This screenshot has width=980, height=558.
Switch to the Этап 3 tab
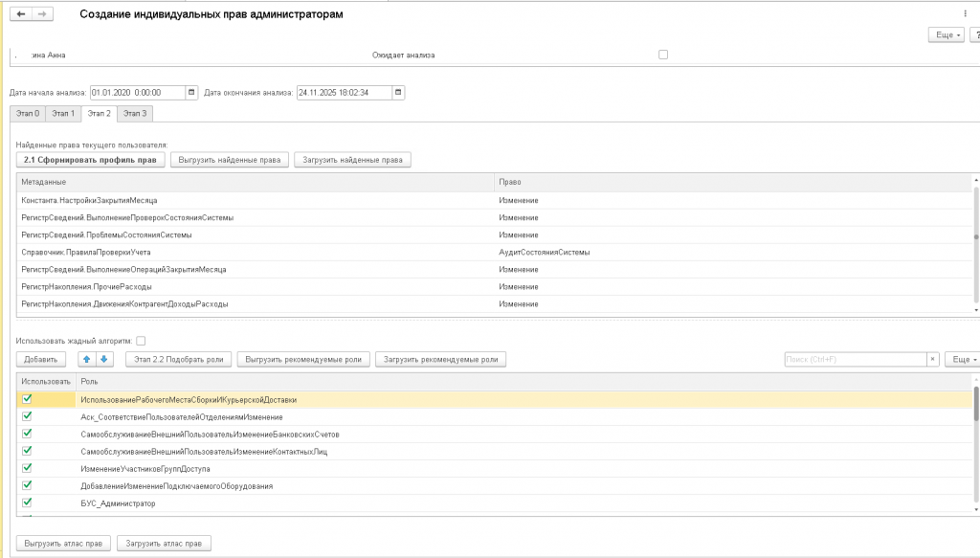click(136, 114)
